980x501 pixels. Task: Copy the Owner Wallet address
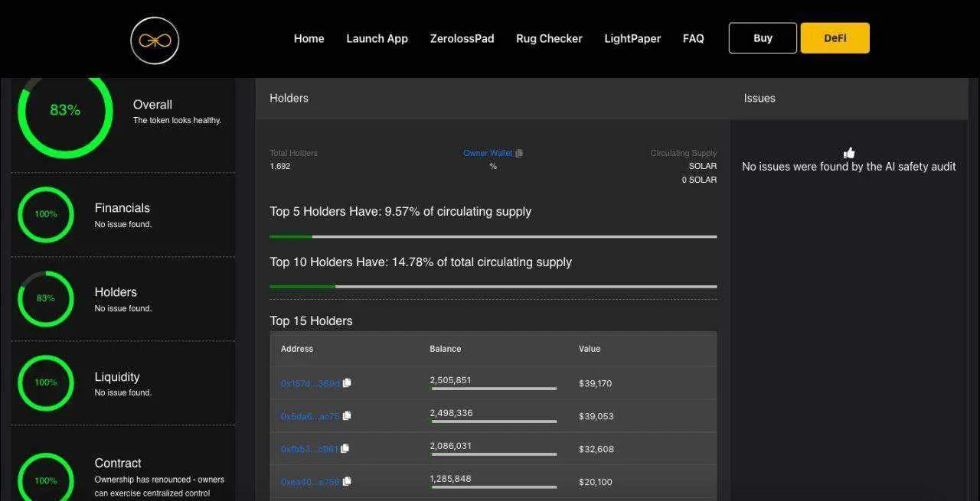[519, 153]
